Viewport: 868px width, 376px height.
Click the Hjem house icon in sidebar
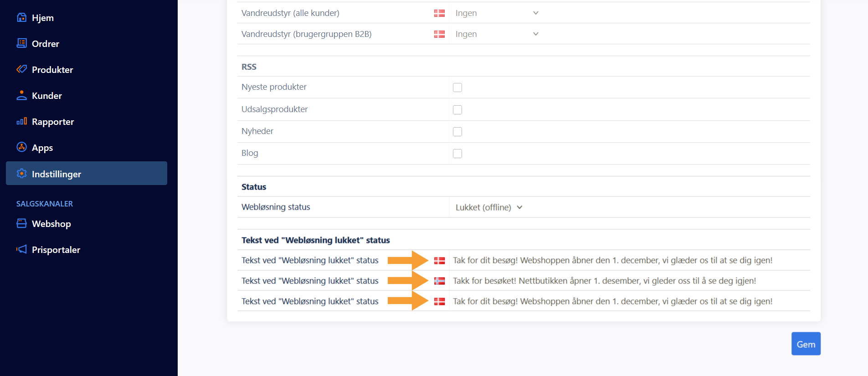pyautogui.click(x=21, y=17)
